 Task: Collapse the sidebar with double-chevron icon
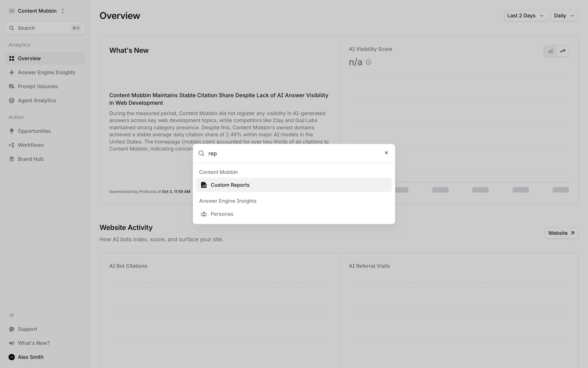tap(12, 315)
